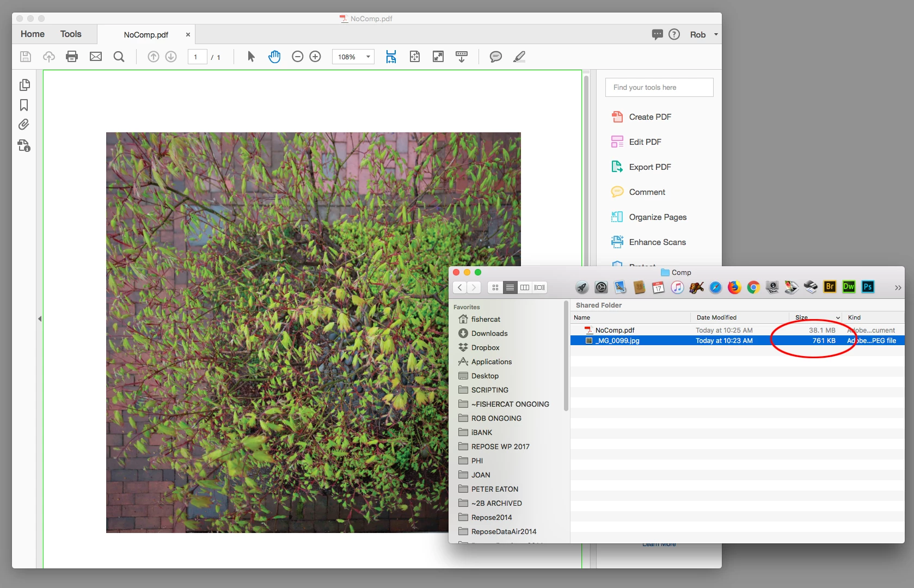Open Dropbox in Finder sidebar

[479, 347]
